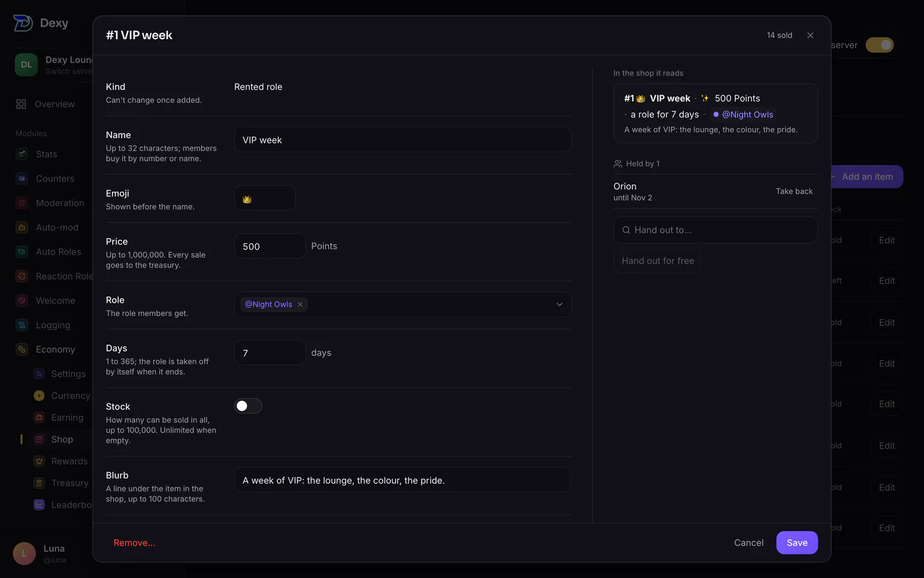Toggle the Stock limit switch
This screenshot has width=924, height=578.
pyautogui.click(x=248, y=406)
